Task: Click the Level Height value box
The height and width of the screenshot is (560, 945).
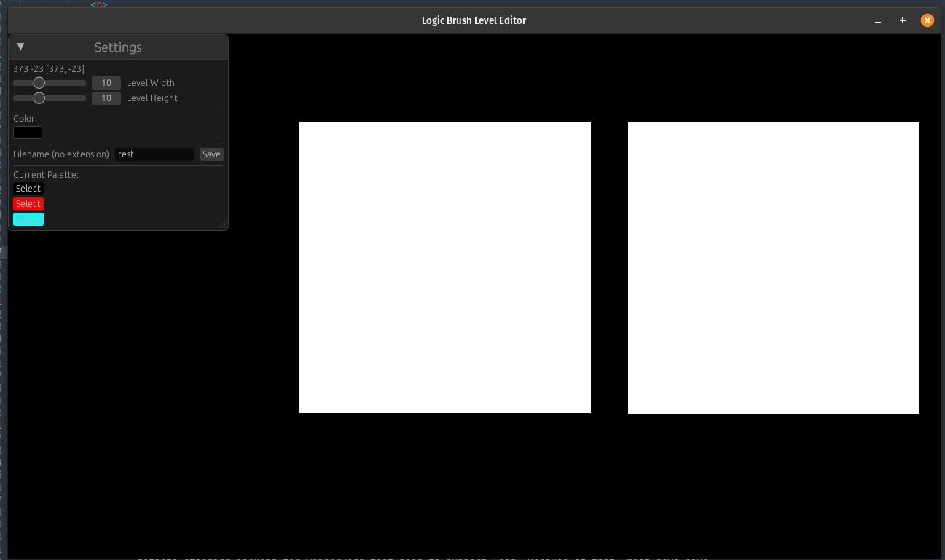Action: 106,98
